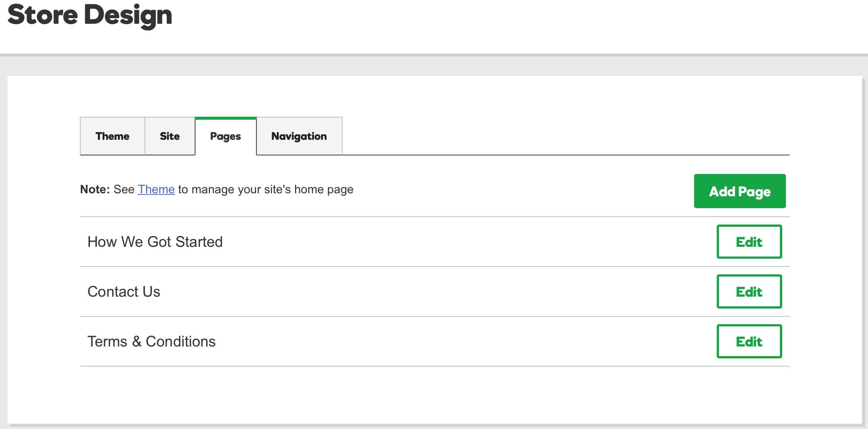Edit the How We Got Started page
868x429 pixels.
749,242
